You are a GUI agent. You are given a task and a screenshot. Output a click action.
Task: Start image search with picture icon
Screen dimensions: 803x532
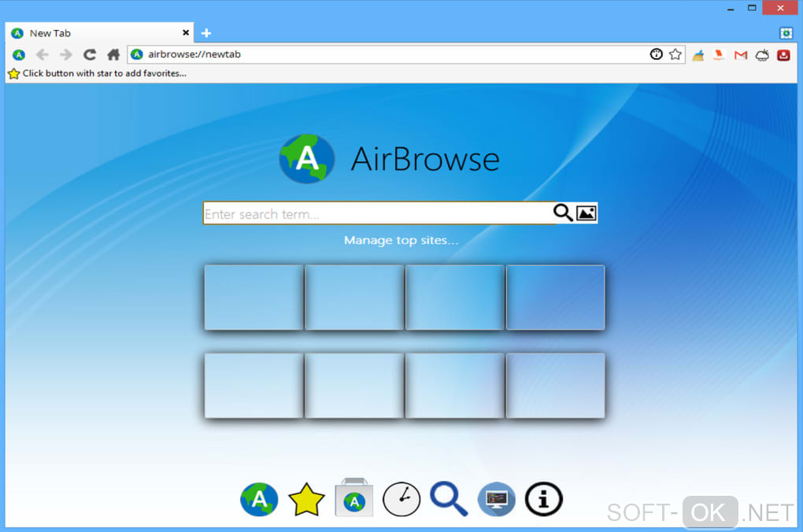pyautogui.click(x=586, y=213)
